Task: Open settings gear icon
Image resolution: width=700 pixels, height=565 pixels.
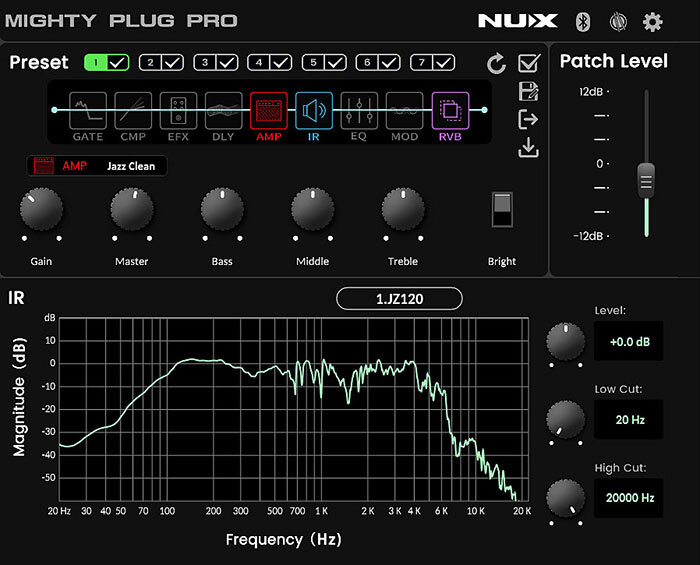Action: coord(652,21)
